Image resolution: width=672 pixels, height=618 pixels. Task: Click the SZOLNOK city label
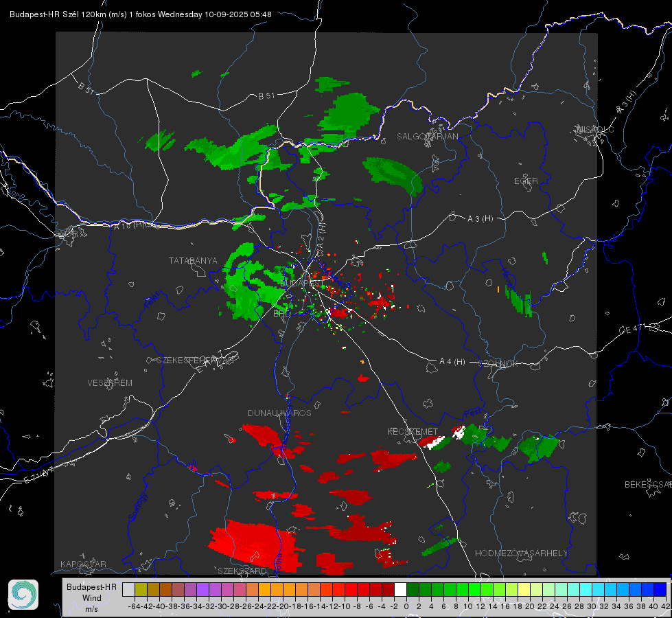(x=500, y=364)
